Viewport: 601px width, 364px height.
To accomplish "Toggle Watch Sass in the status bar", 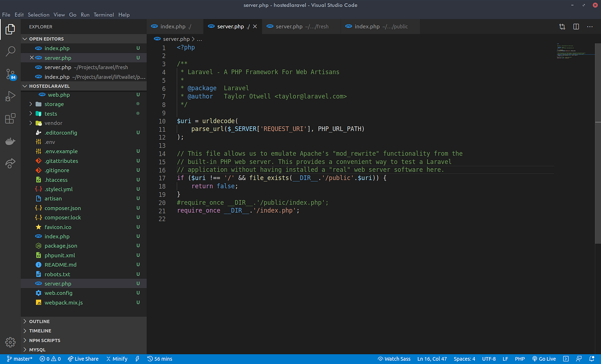I will tap(394, 358).
